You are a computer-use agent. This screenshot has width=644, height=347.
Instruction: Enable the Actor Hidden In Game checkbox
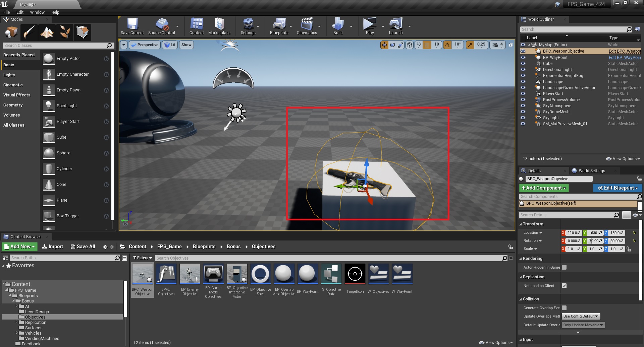click(x=564, y=267)
